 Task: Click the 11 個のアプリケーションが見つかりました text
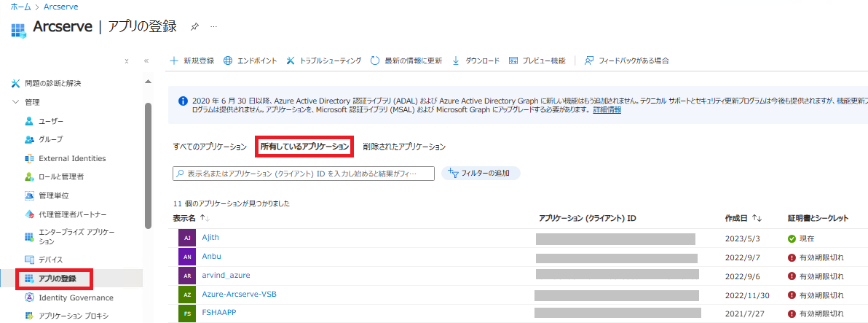tap(232, 204)
